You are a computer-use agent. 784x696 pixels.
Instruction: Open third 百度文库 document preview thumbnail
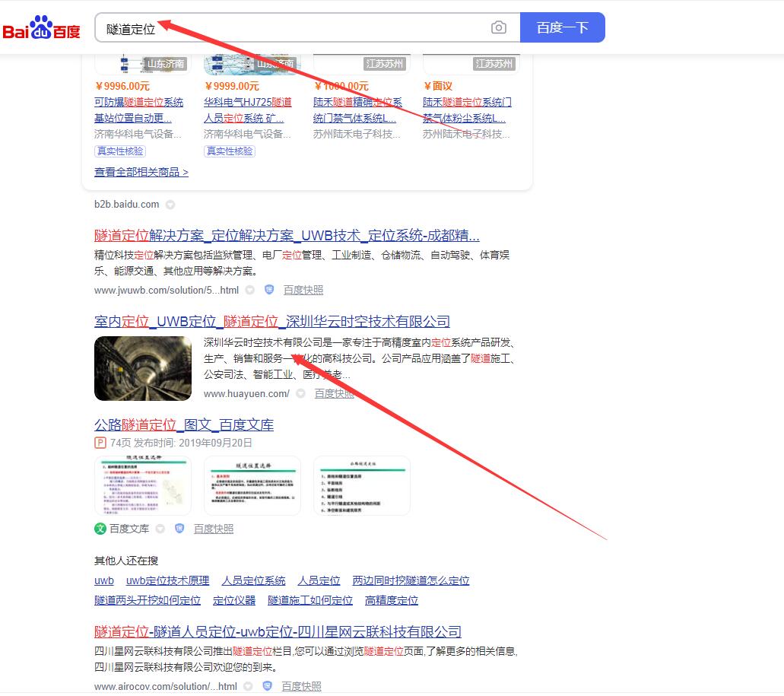coord(362,485)
